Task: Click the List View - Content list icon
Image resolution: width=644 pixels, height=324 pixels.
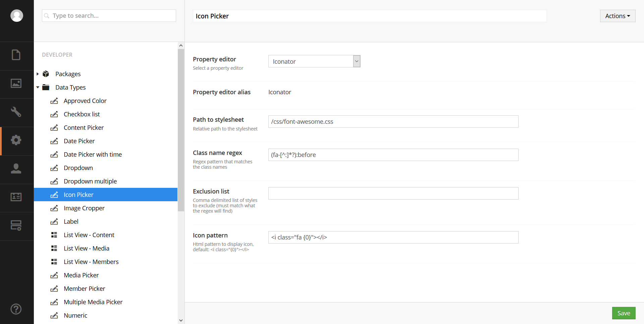Action: click(54, 235)
